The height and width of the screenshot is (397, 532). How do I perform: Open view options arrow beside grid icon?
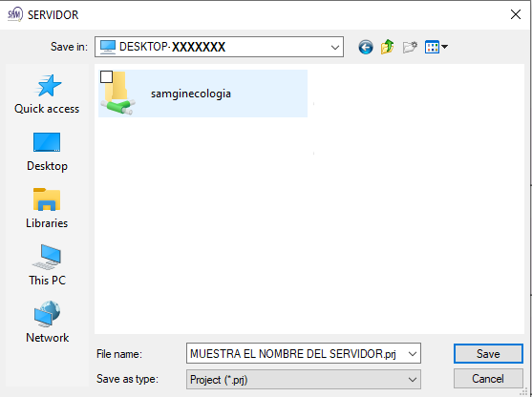click(444, 47)
